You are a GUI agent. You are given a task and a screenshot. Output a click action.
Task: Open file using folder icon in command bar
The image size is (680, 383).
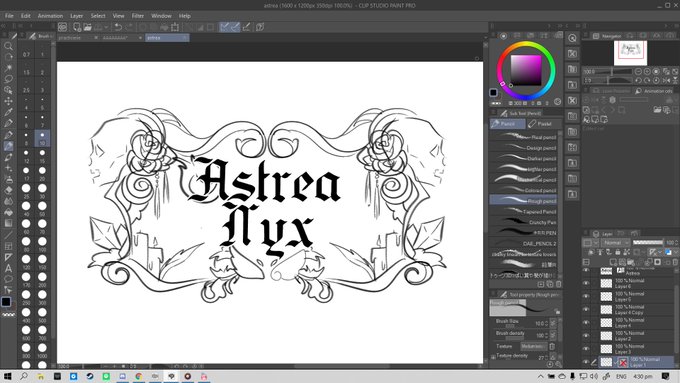[x=88, y=27]
